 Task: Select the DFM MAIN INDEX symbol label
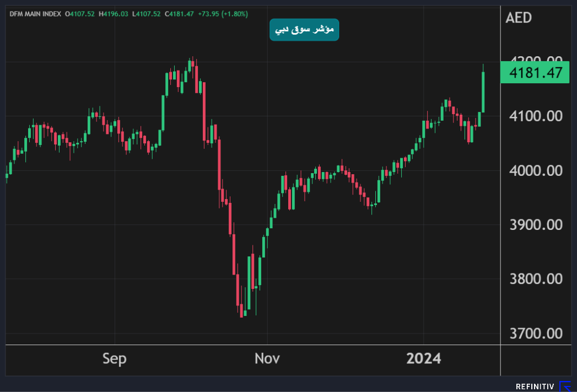click(x=35, y=14)
